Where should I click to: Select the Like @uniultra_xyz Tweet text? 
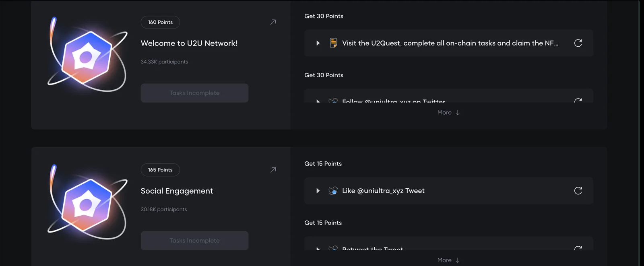(x=383, y=191)
